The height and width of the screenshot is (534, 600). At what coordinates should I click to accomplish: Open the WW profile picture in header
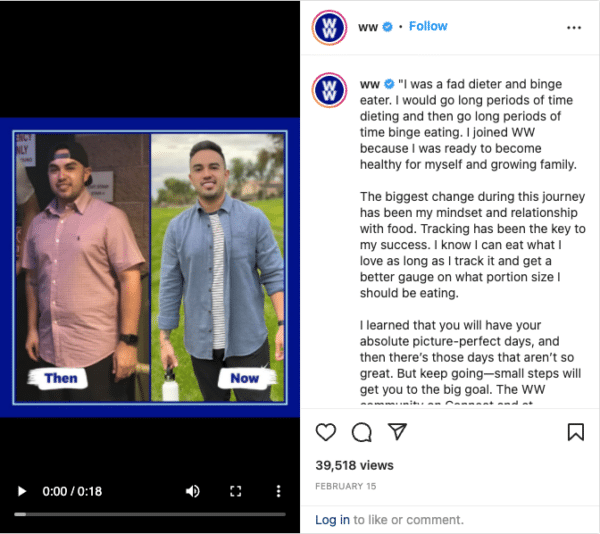(329, 28)
